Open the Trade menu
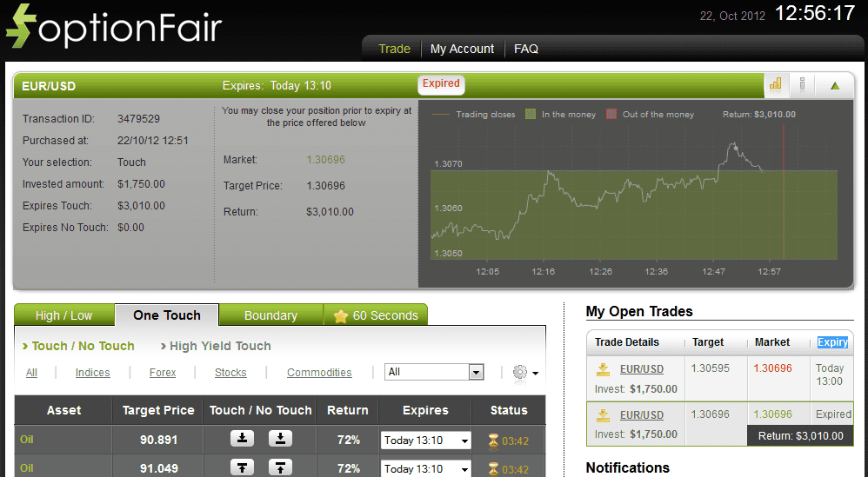This screenshot has width=868, height=477. [394, 49]
